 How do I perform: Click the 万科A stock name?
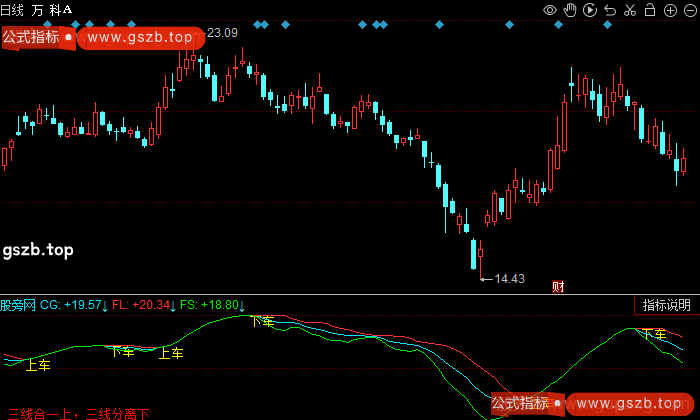[x=53, y=9]
